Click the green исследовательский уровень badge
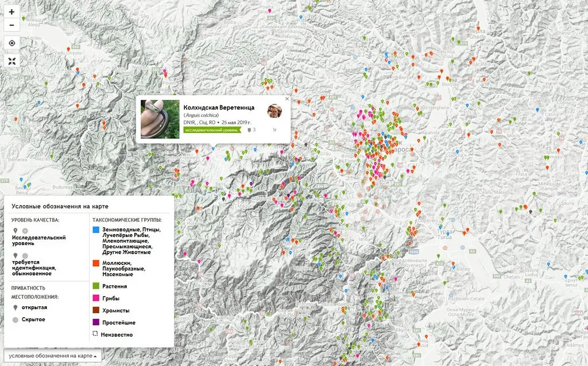The width and height of the screenshot is (588, 366). pyautogui.click(x=211, y=130)
